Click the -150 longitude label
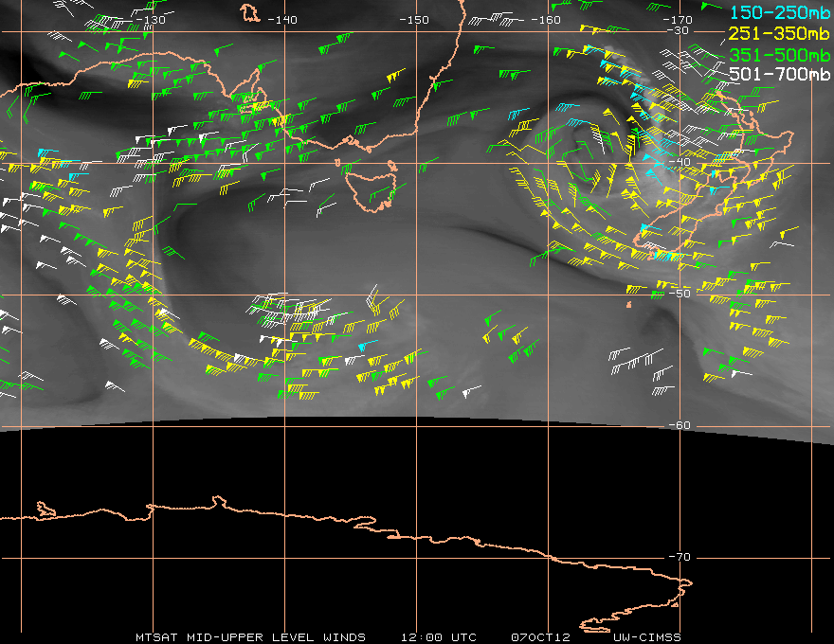 pos(414,20)
